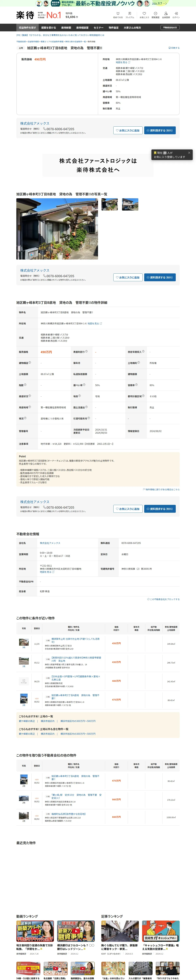Open the 880万円 箱根町仙石原 listing
The height and width of the screenshot is (980, 196).
(68, 814)
